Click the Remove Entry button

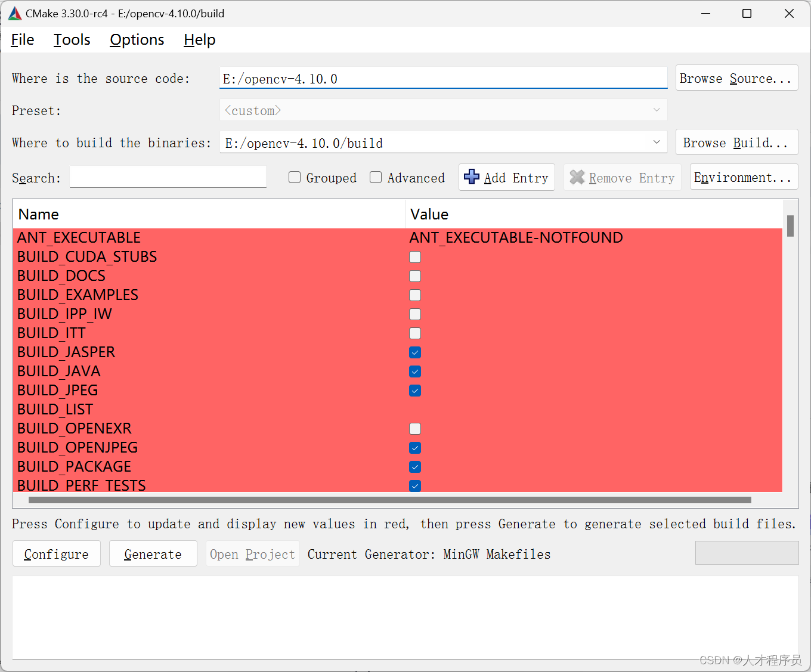point(622,177)
